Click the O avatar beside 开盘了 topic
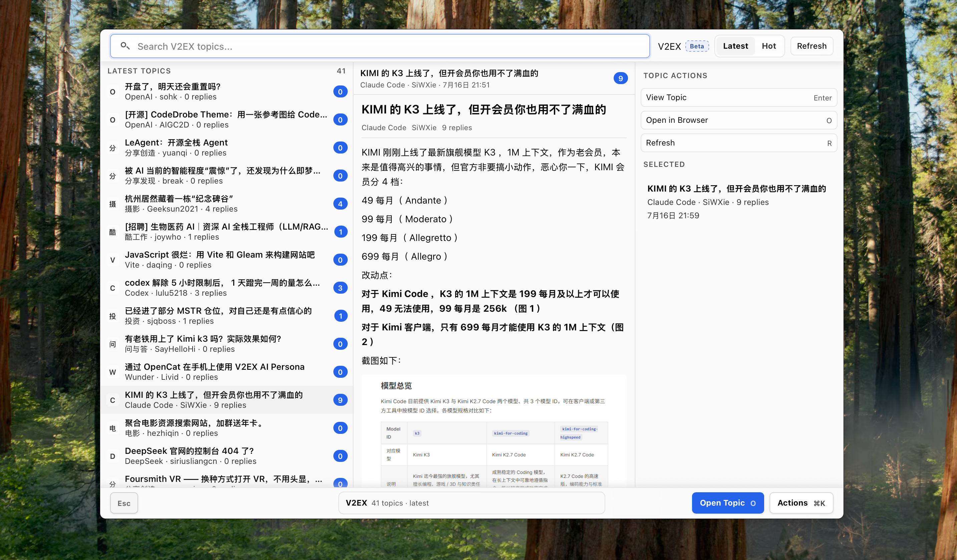 point(112,92)
